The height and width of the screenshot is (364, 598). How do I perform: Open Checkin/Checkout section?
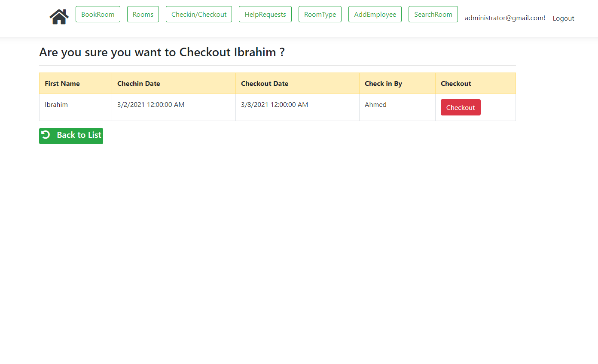pos(199,14)
